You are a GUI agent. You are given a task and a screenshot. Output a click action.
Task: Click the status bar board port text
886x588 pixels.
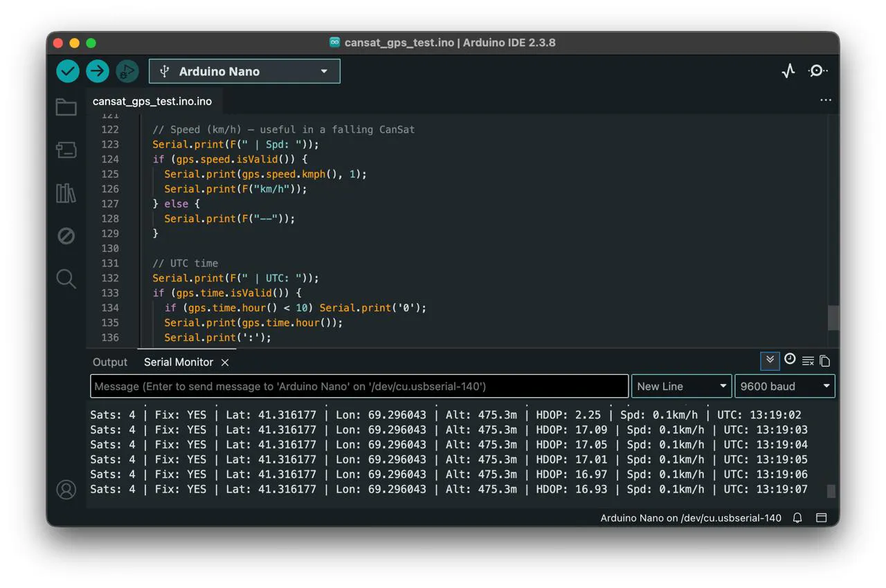(x=691, y=518)
